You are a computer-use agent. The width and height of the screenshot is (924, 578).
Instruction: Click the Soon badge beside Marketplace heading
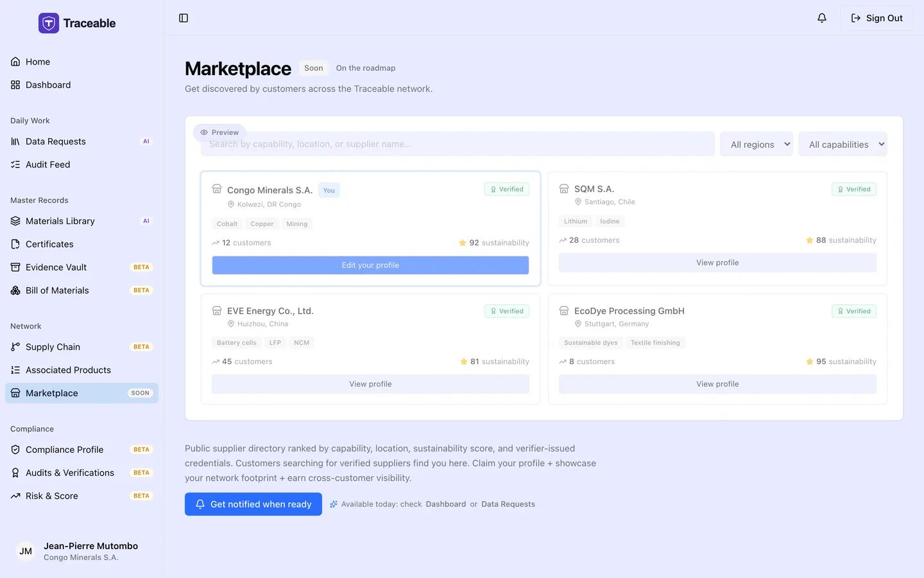click(x=314, y=68)
